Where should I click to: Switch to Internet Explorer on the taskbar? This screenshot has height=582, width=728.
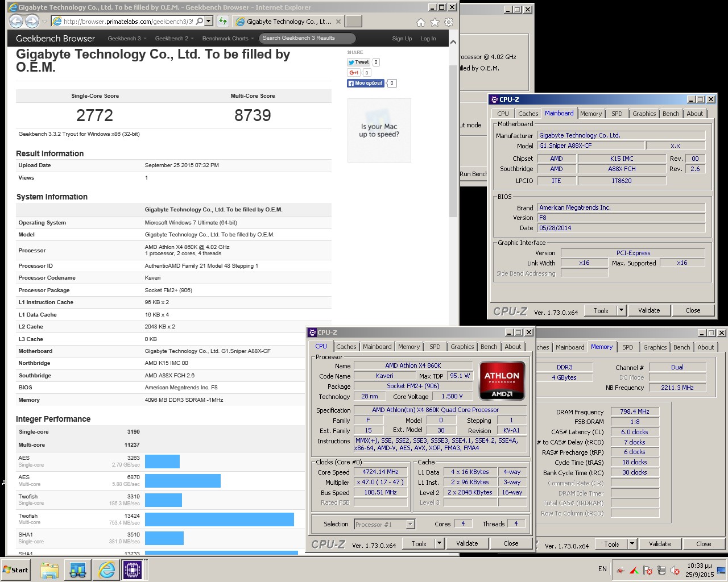click(106, 569)
